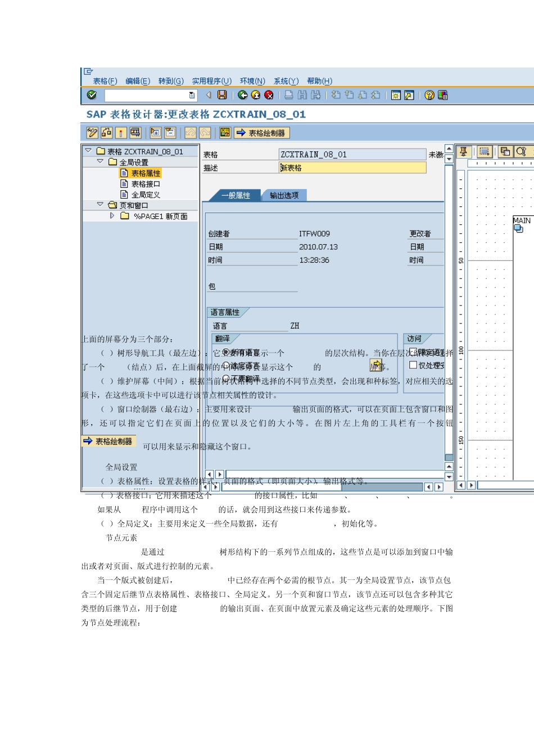This screenshot has height=756, width=534.
Task: Click the Find binoculars icon
Action: 302,95
